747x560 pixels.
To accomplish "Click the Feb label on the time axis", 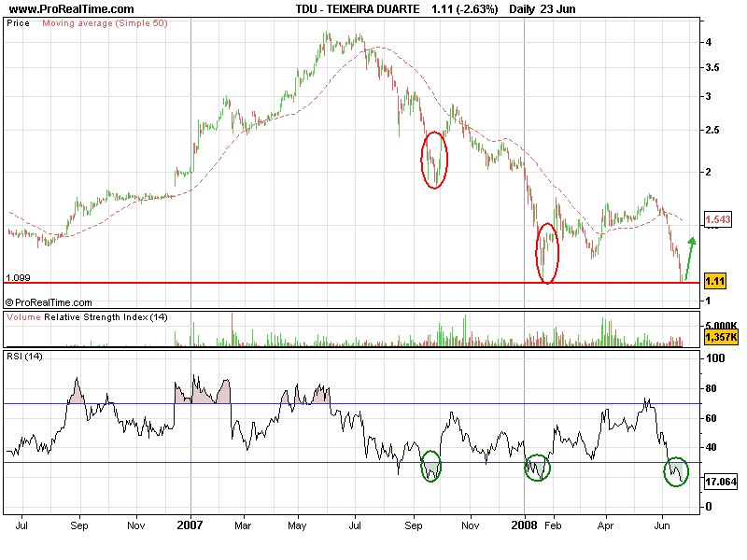I will [x=553, y=525].
